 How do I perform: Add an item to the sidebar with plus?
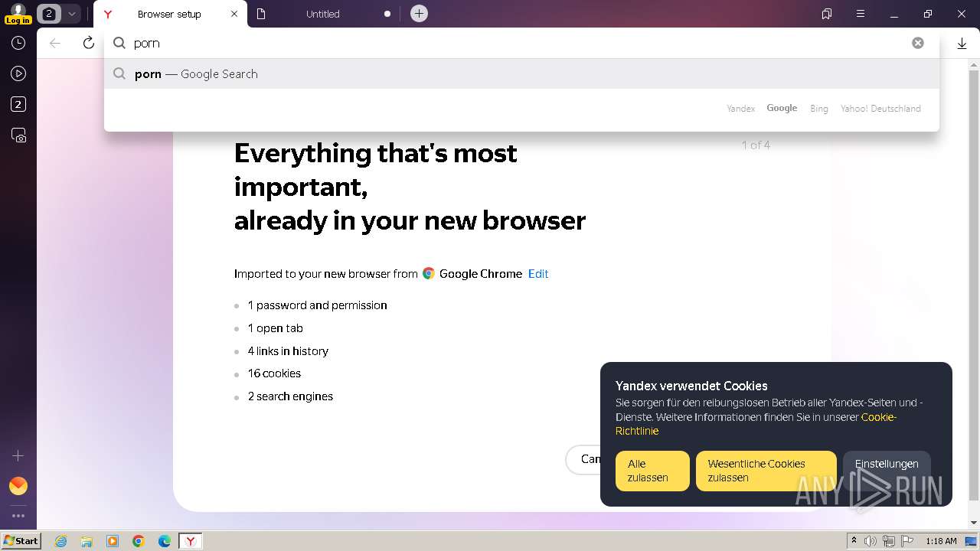click(x=18, y=455)
